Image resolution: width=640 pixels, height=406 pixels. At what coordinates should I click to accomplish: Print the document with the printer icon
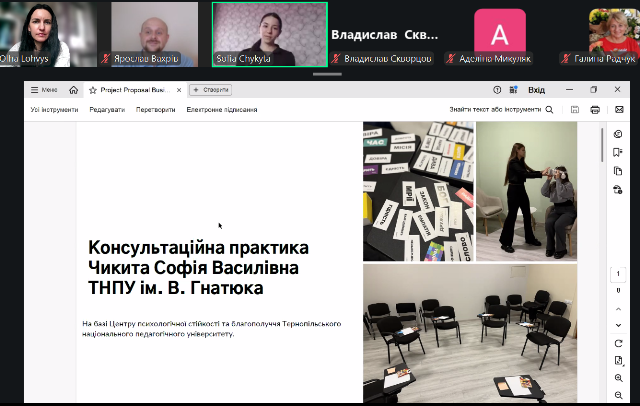pos(595,110)
